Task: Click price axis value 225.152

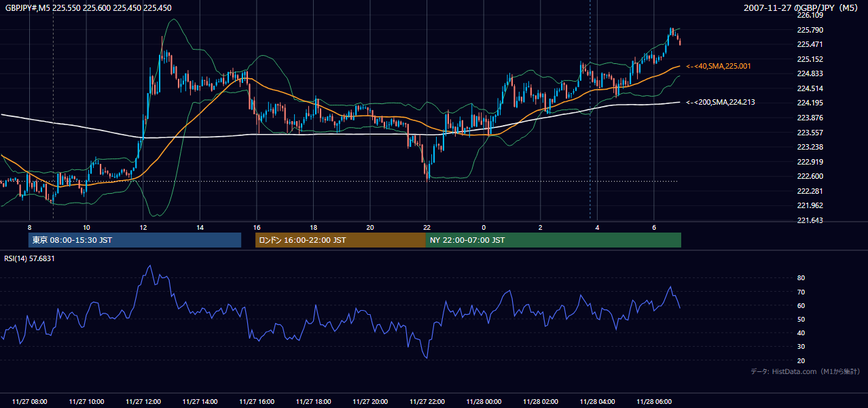Action: (x=810, y=59)
